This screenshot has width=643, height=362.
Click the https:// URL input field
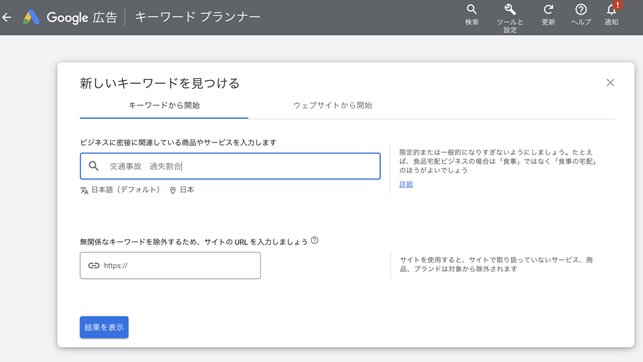170,266
